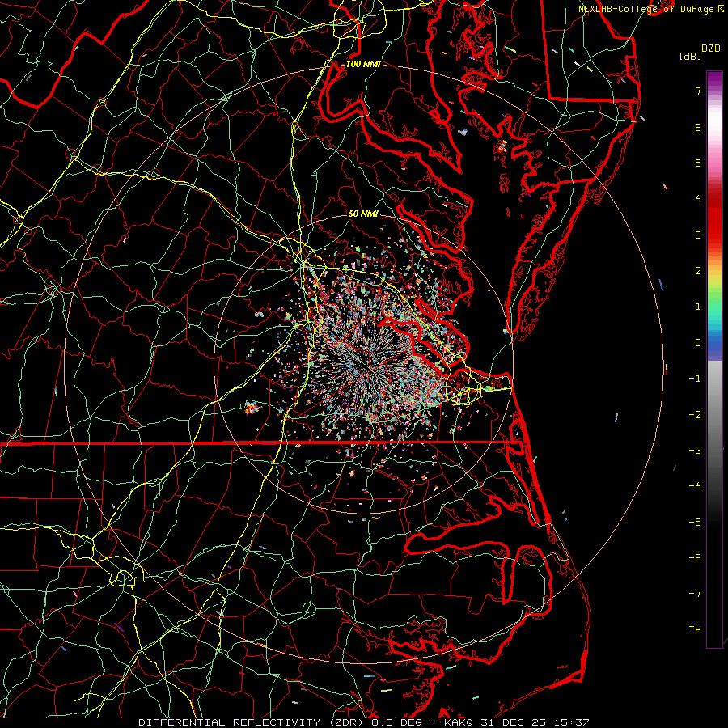Click the -1 dB tick on the color scale
The width and height of the screenshot is (728, 728).
[x=695, y=379]
